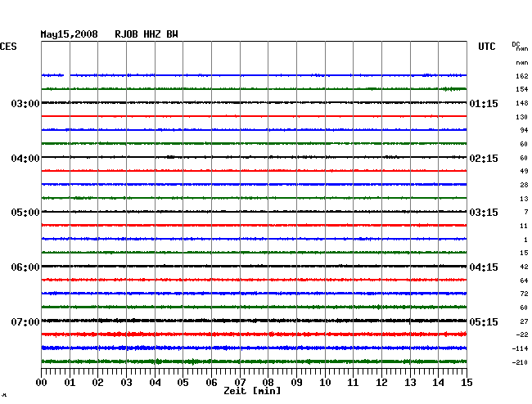Viewport: 532px width, 404px height.
Task: Click DC value -210
Action: pyautogui.click(x=520, y=362)
